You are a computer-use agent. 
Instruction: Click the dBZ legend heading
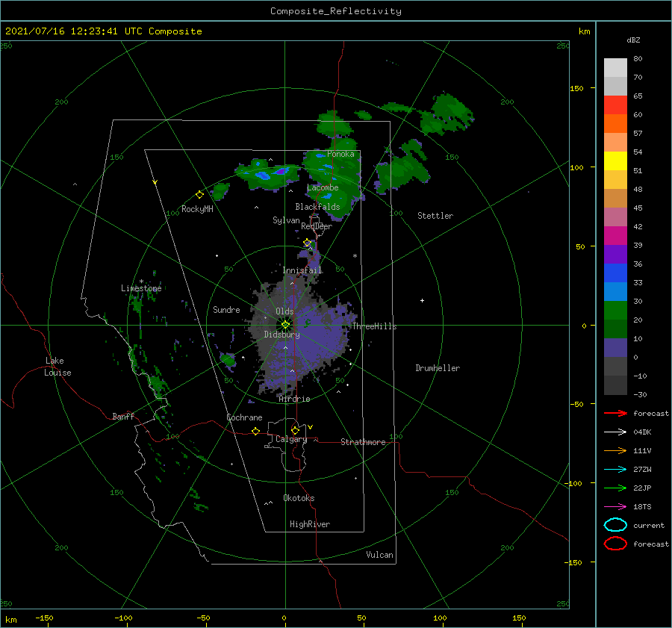[x=633, y=40]
